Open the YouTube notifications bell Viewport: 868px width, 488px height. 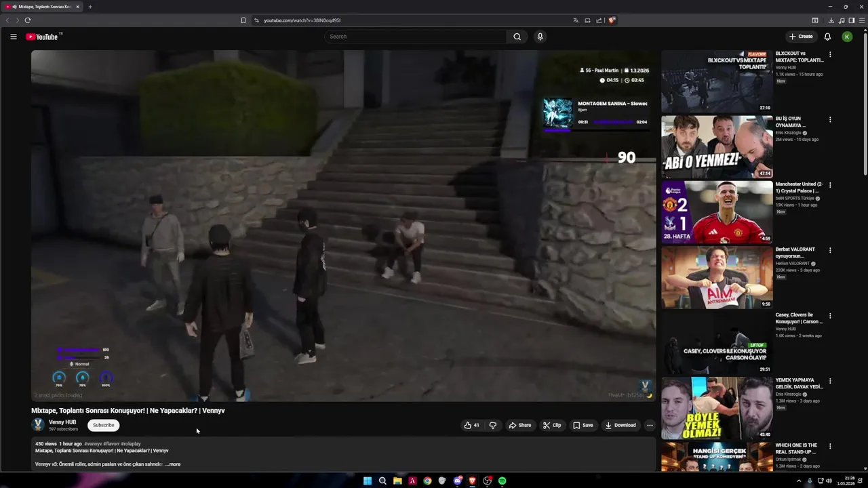click(x=827, y=37)
